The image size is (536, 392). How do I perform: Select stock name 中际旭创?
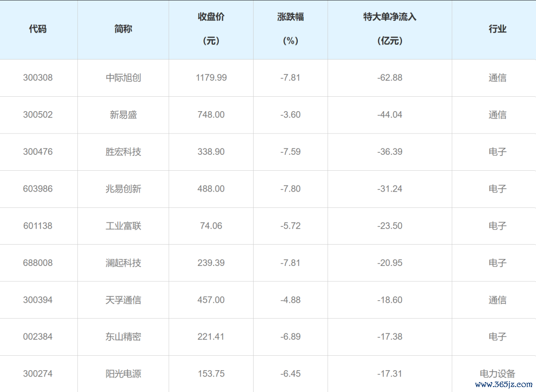123,77
